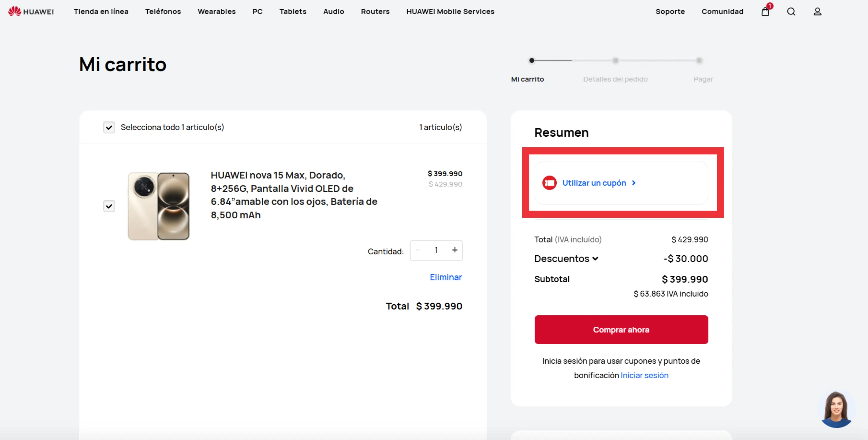Click the '$ 63.863 IVA incluido' text
Screen dimensions: 868x440
671,294
